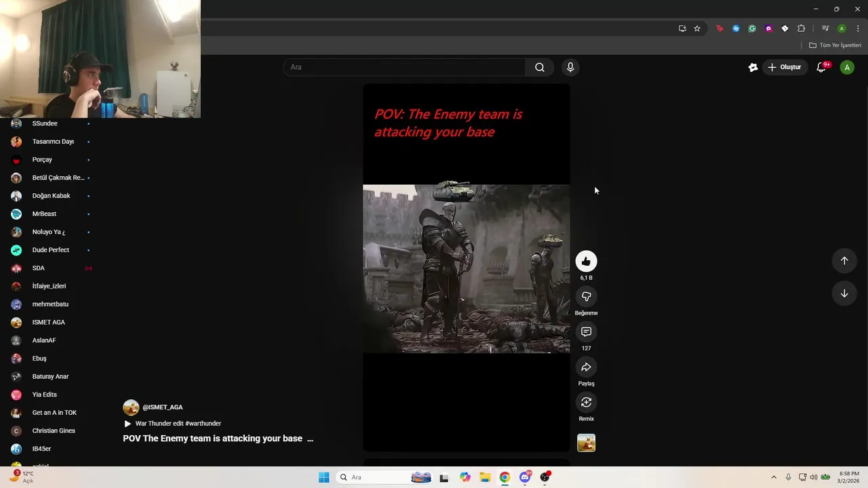Open the YouTube account avatar menu
Viewport: 868px width, 488px height.
tap(847, 67)
